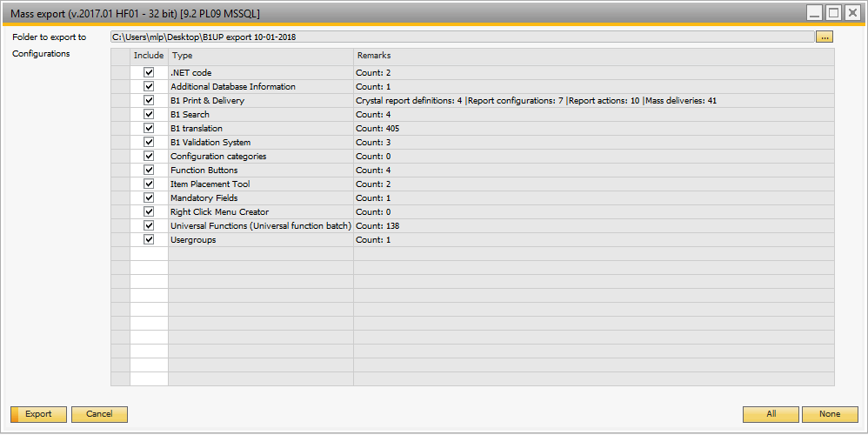The width and height of the screenshot is (868, 435).
Task: Select the '.NET code' type cell
Action: pos(261,72)
